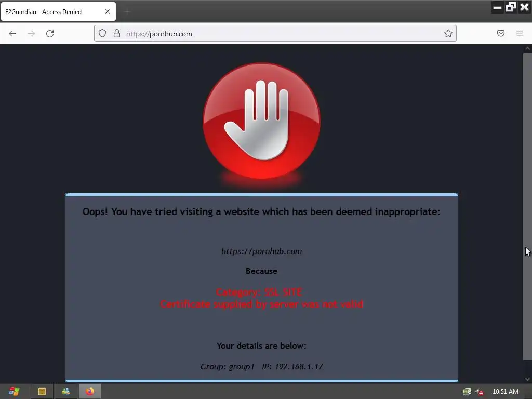Click the forward navigation arrow

tap(31, 34)
